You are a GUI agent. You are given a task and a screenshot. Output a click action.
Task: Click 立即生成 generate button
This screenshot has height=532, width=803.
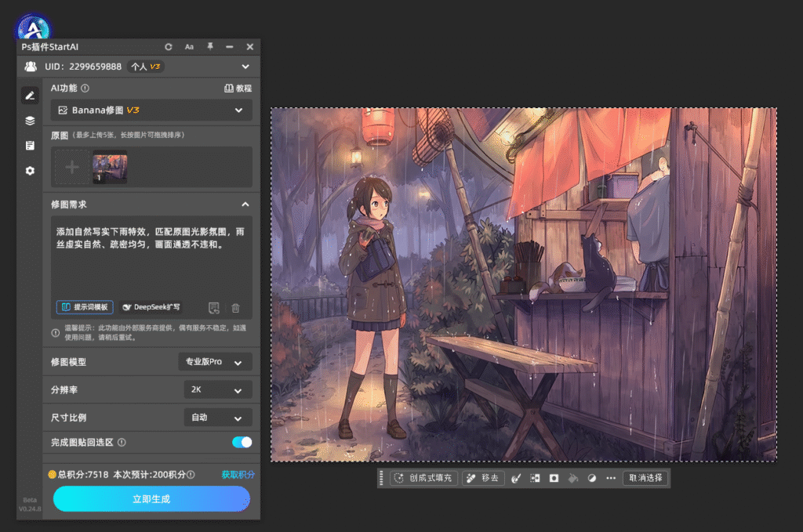point(151,499)
